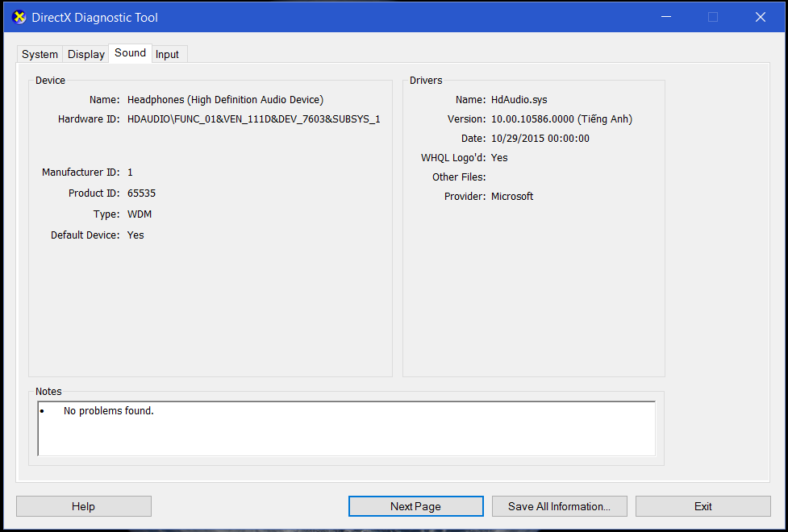
Task: Click Save All Information button
Action: (559, 506)
